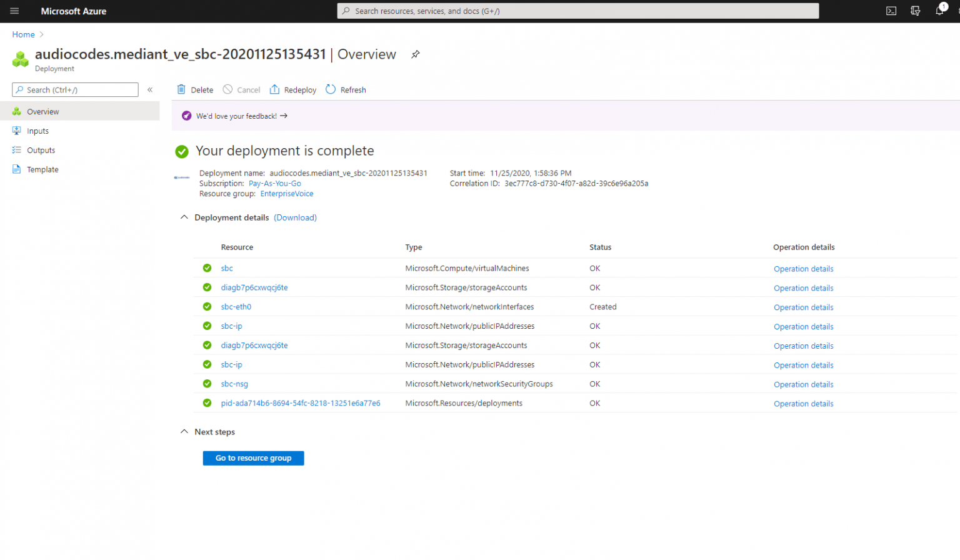Collapse the Next steps section
Screen dimensions: 960x560
(x=184, y=431)
